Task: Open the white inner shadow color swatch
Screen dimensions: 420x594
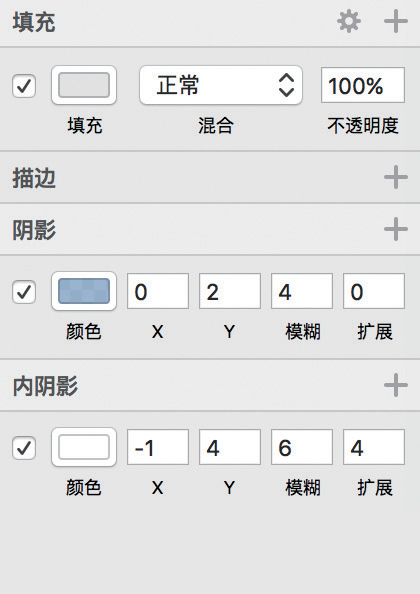Action: point(84,447)
